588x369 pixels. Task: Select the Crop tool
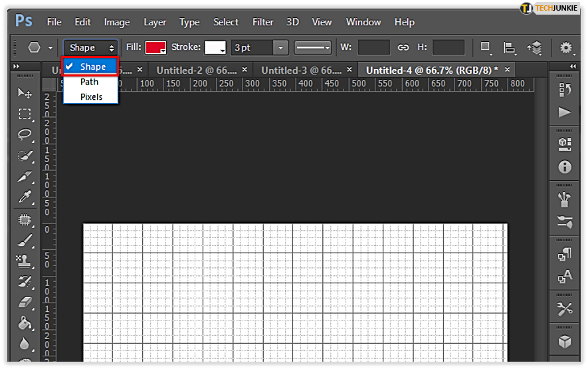[25, 176]
